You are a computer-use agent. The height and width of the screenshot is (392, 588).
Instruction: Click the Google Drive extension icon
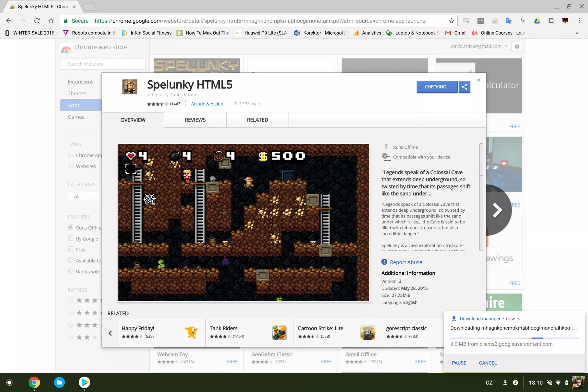tap(537, 21)
